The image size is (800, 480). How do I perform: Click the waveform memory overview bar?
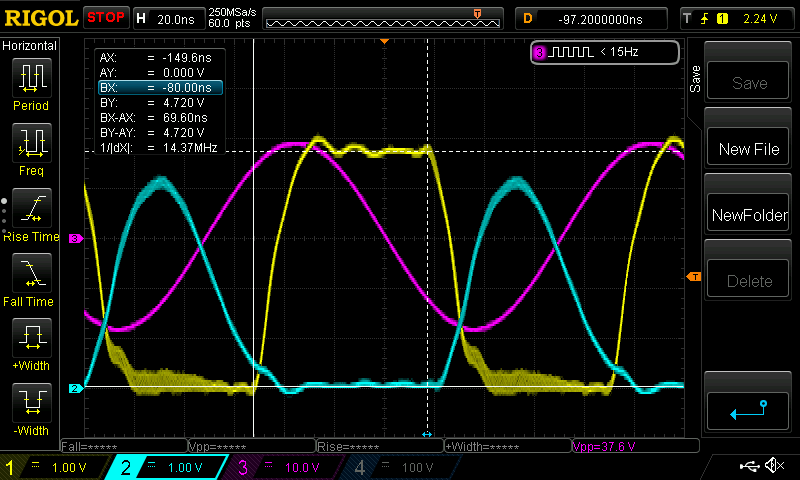(x=383, y=19)
